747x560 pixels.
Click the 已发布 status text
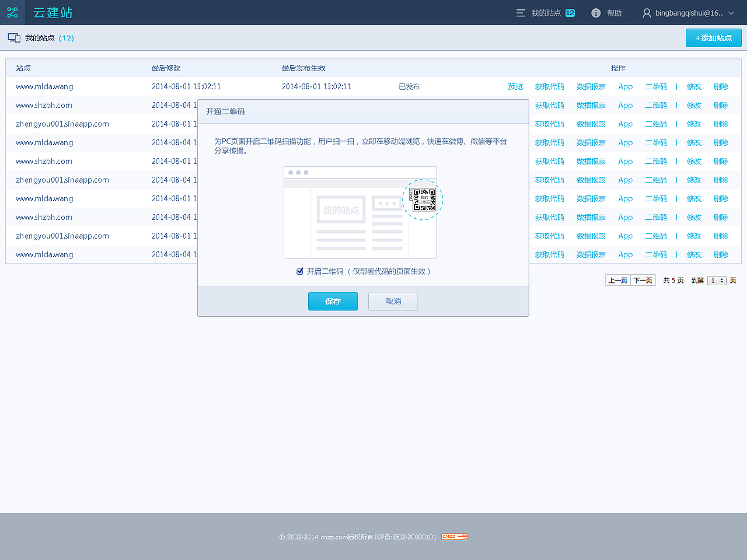(409, 86)
